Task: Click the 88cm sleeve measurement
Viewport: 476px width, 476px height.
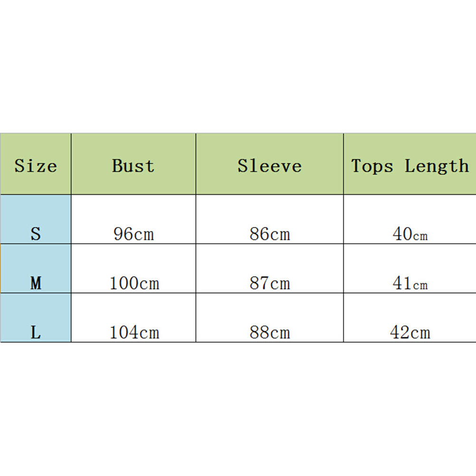Action: click(269, 333)
